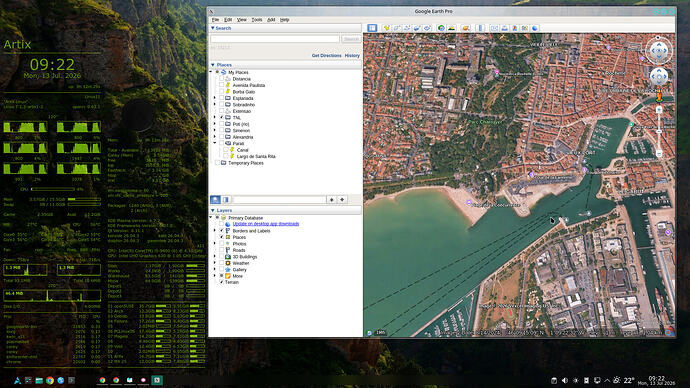The height and width of the screenshot is (388, 690).
Task: Check the Largo de Santa Rita checkbox
Action: click(226, 156)
